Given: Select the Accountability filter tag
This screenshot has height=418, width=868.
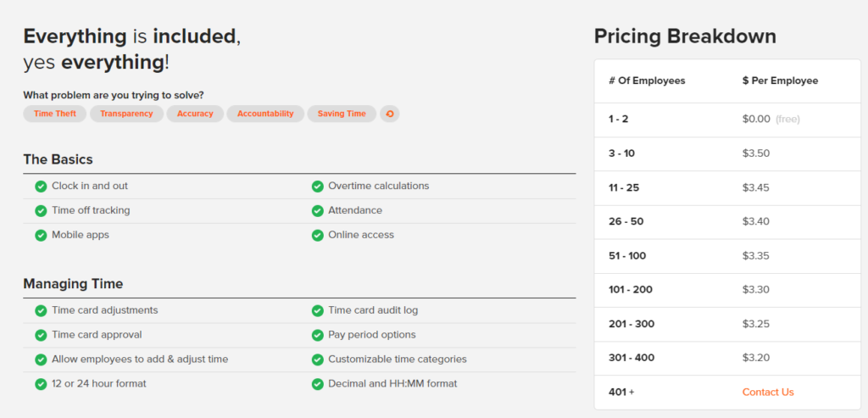Looking at the screenshot, I should [265, 114].
